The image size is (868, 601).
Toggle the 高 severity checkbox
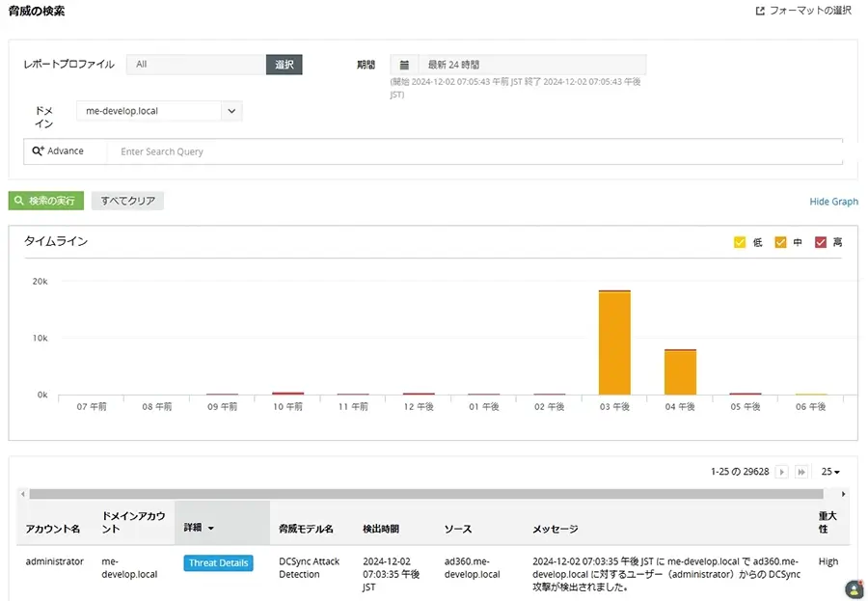point(821,242)
